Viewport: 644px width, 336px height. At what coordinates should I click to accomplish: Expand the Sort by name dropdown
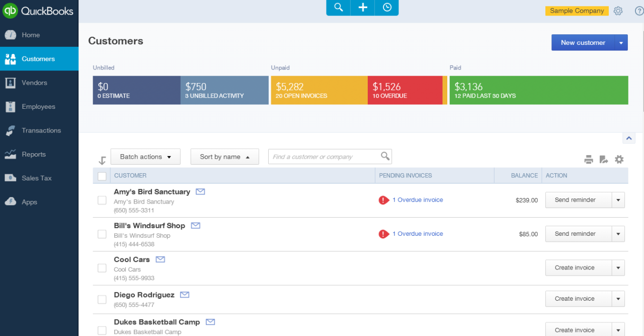tap(224, 157)
